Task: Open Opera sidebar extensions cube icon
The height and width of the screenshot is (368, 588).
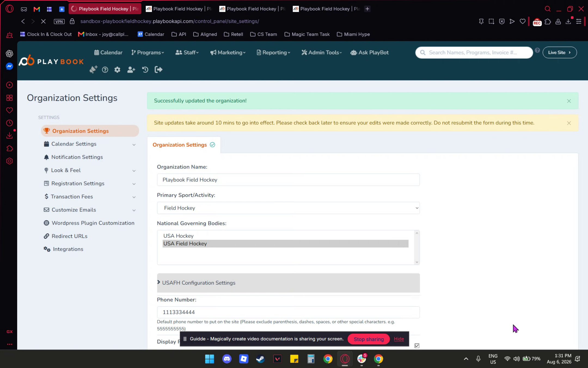Action: pos(10,148)
